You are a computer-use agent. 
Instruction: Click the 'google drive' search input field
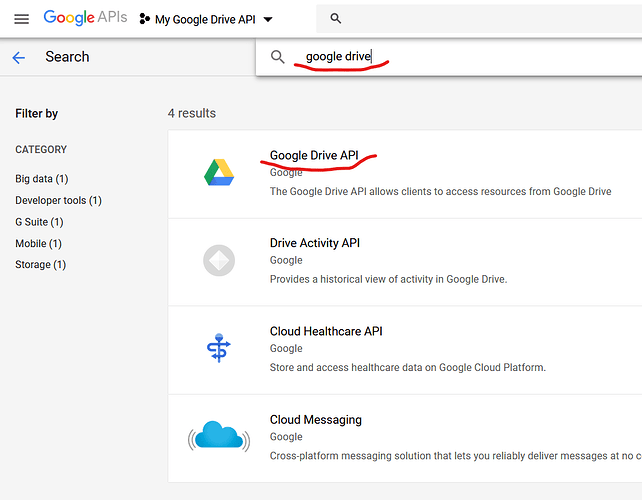[x=450, y=57]
